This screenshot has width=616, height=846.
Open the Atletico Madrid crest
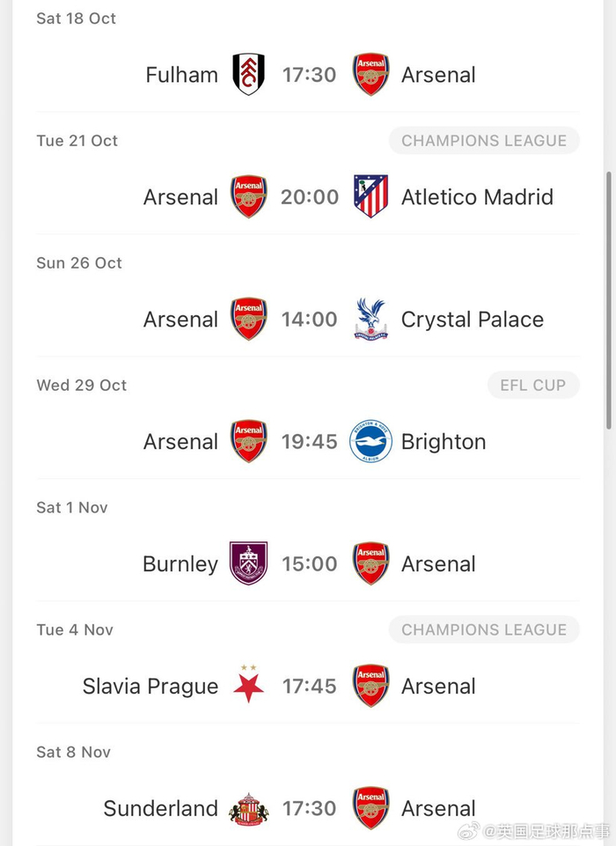pos(370,197)
